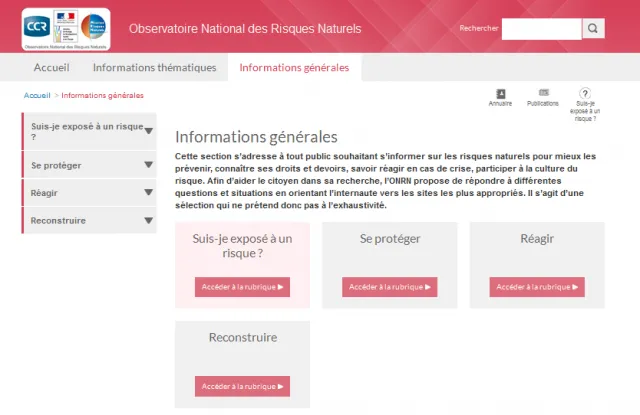Click the Réagir card heading
Viewport: 640px width, 415px height.
click(537, 239)
